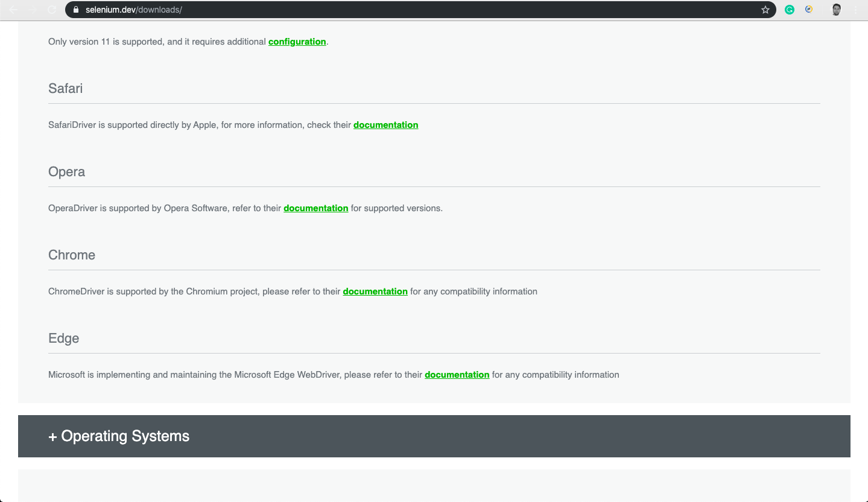The height and width of the screenshot is (502, 868).
Task: Click the browser forward arrow
Action: 33,10
